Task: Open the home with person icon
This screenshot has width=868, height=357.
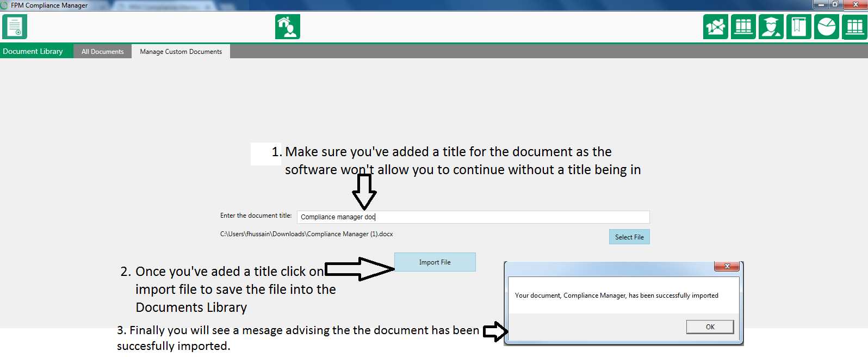Action: [x=287, y=27]
